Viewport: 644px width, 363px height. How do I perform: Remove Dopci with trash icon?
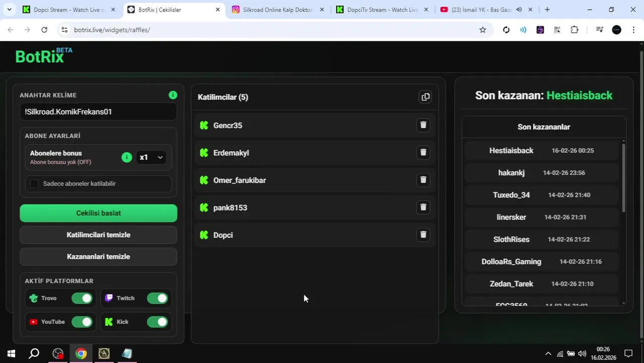[423, 234]
